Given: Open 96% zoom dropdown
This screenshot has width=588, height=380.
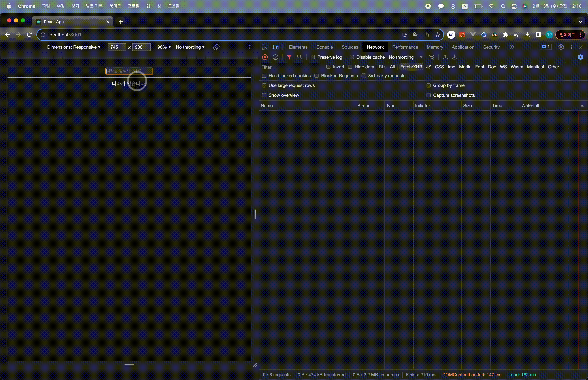Looking at the screenshot, I should point(164,47).
